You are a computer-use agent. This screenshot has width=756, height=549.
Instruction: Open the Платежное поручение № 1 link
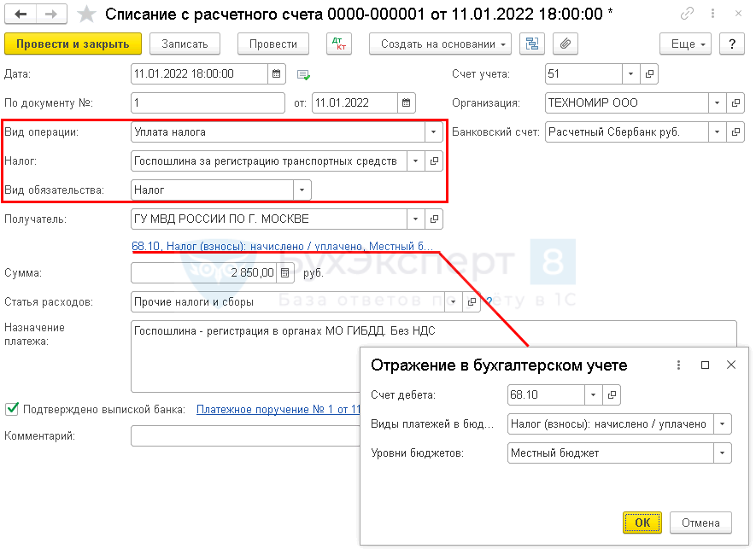[x=277, y=410]
